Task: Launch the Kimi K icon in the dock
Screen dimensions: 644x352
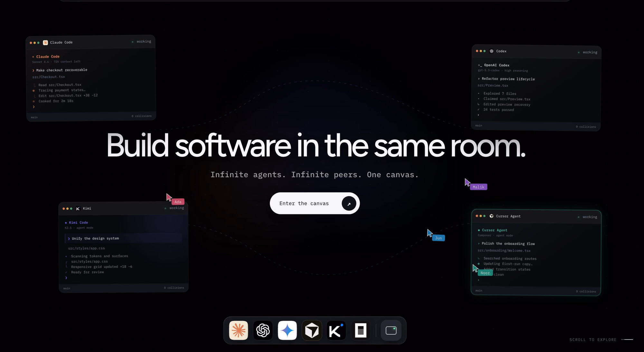Action: [x=336, y=330]
